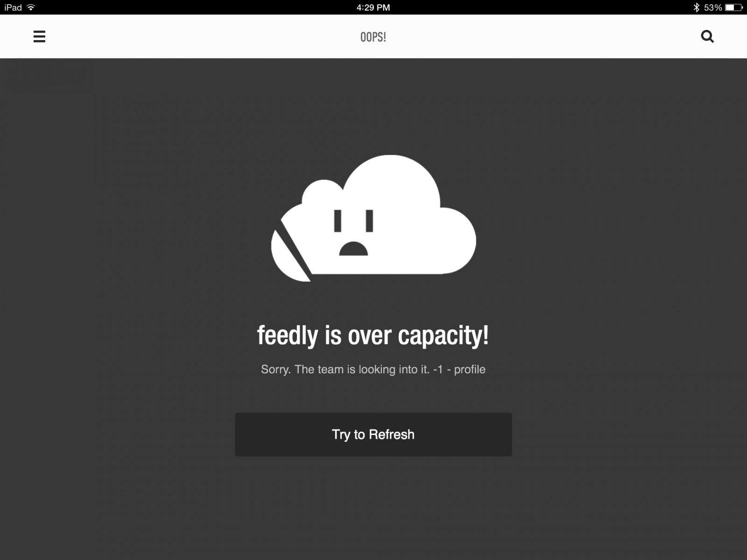
Task: Tap the sad cloud illustration
Action: click(x=373, y=218)
